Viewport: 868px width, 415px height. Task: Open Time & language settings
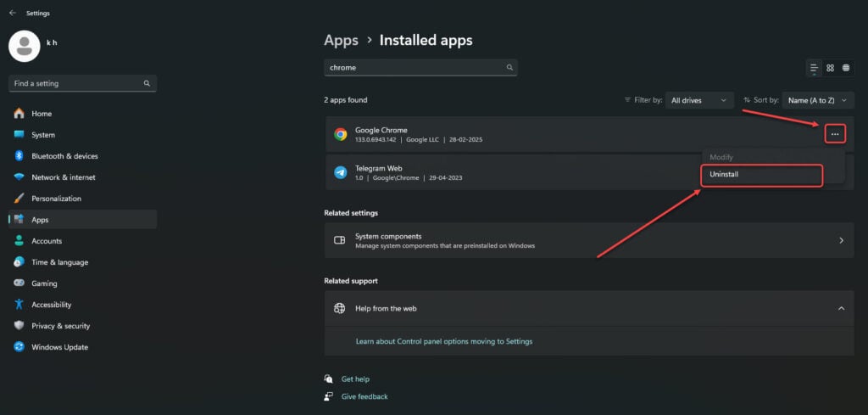click(82, 262)
